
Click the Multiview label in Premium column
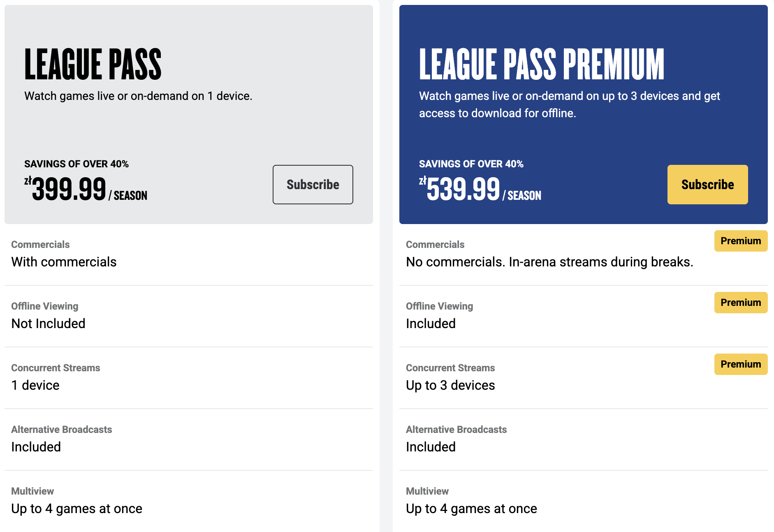click(427, 491)
